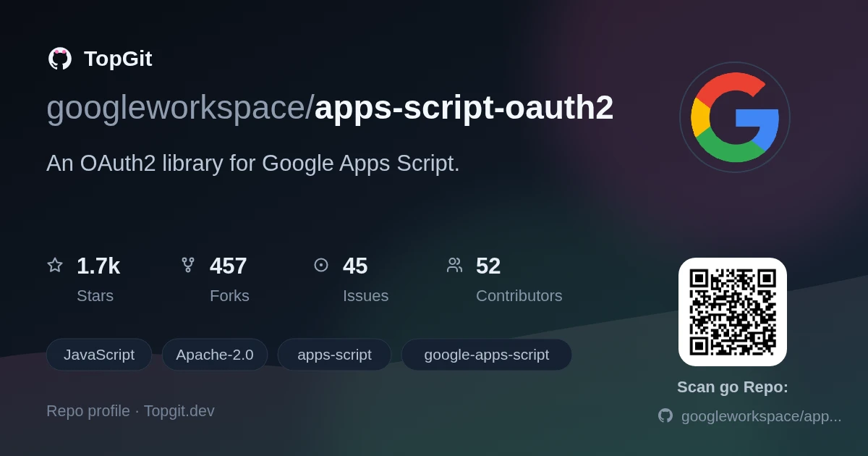Click the QR code image
The width and height of the screenshot is (868, 456).
pyautogui.click(x=733, y=312)
